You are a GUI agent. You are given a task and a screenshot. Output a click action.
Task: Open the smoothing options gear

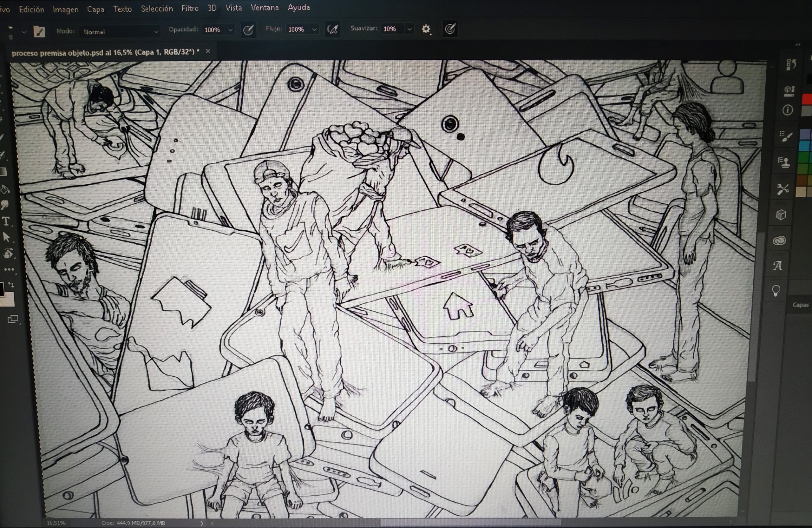pos(426,29)
